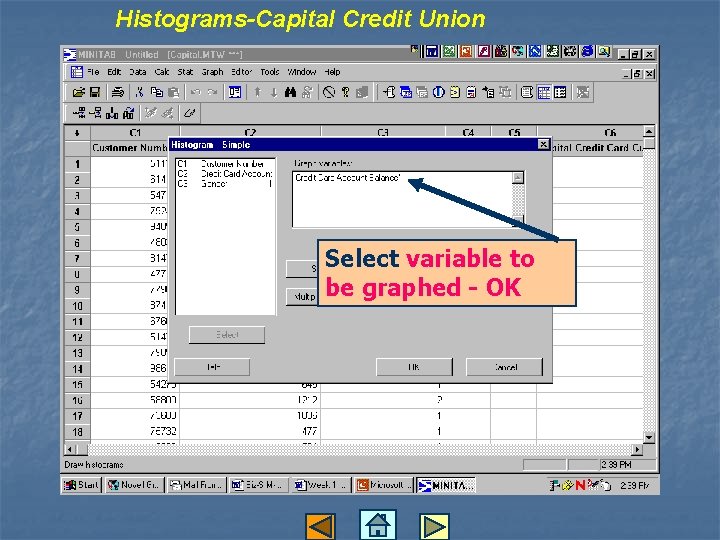Viewport: 720px width, 540px height.
Task: Click worksheet horizontal scrollbar left arrow
Action: [x=70, y=449]
